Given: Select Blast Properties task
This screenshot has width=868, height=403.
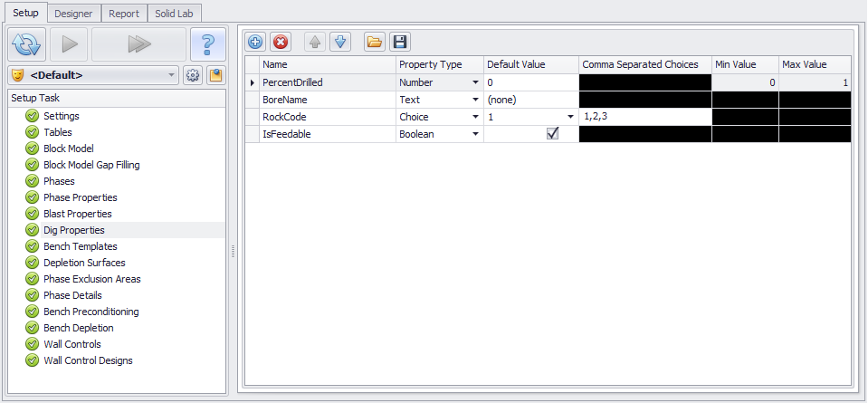Looking at the screenshot, I should pos(78,214).
